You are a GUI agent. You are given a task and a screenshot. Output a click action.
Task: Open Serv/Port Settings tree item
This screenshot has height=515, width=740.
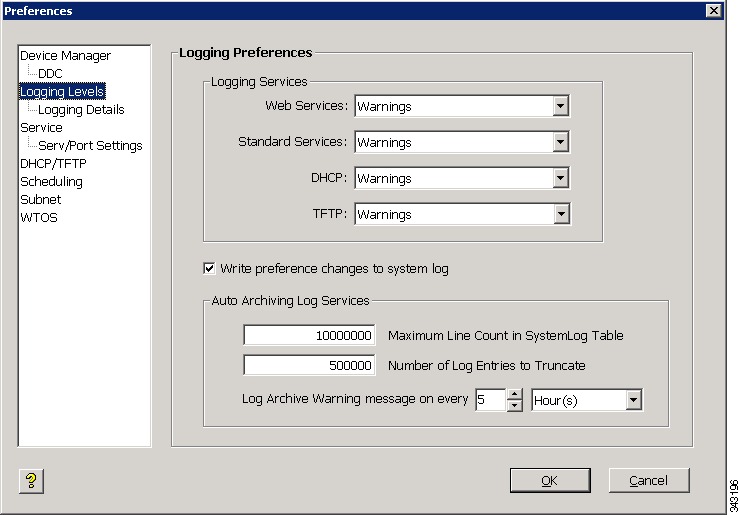point(90,145)
